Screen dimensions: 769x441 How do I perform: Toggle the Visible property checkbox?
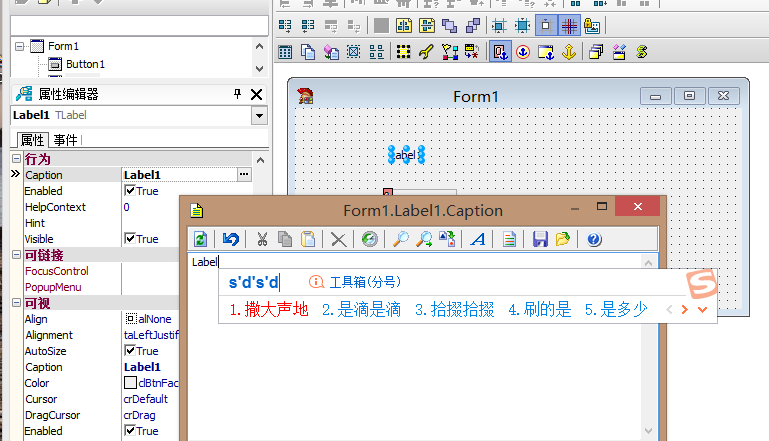130,239
